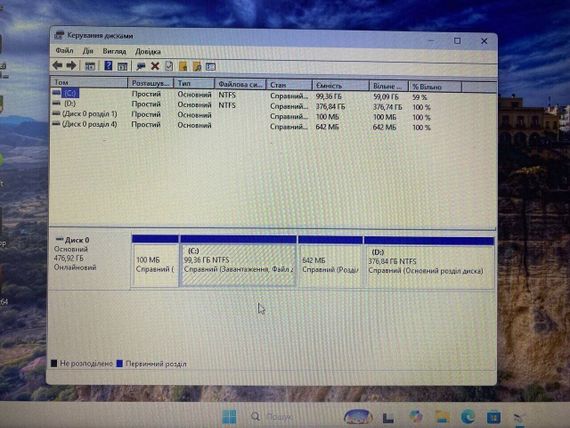This screenshot has width=570, height=428.
Task: Sort by the Стан column header
Action: coord(289,85)
